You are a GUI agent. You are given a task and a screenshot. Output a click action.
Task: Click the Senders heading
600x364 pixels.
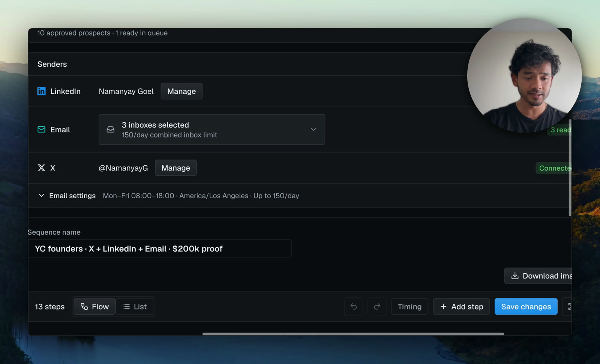coord(52,64)
